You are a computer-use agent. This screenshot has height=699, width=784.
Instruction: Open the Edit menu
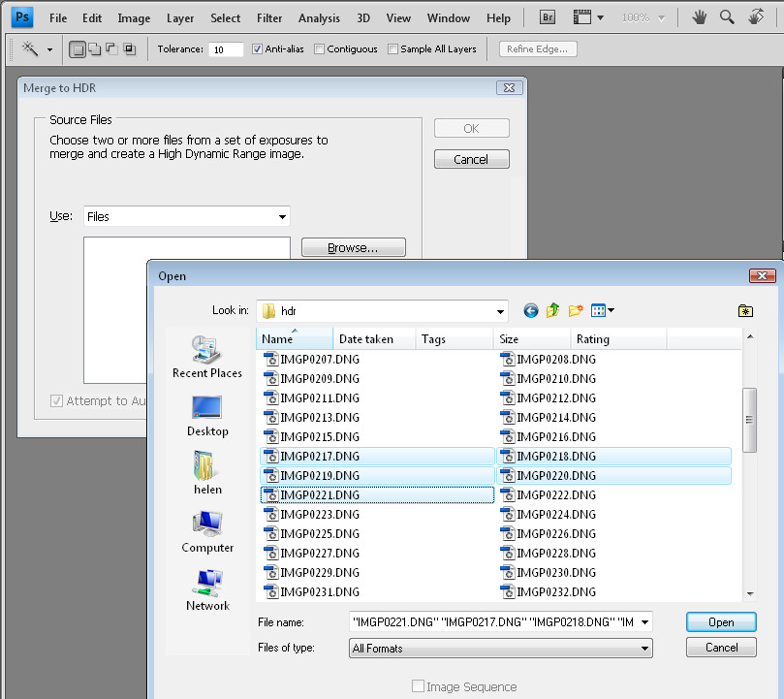tap(92, 18)
